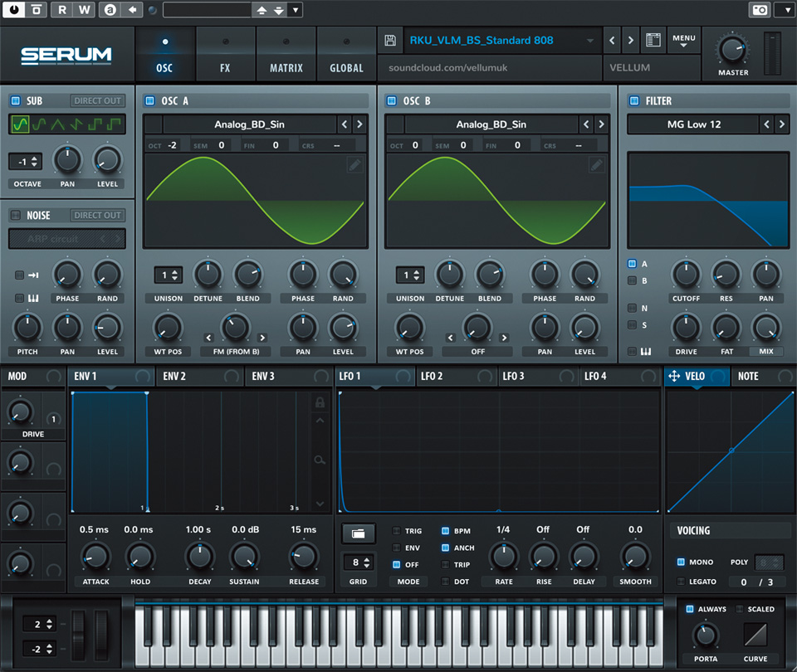Image resolution: width=797 pixels, height=672 pixels.
Task: Click the host back arrow icon
Action: click(132, 10)
